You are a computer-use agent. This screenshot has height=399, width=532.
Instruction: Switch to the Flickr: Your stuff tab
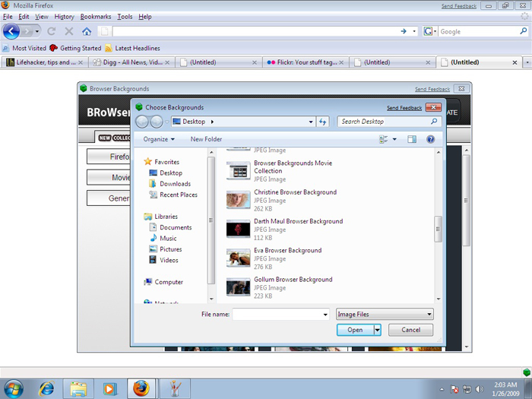pos(306,62)
